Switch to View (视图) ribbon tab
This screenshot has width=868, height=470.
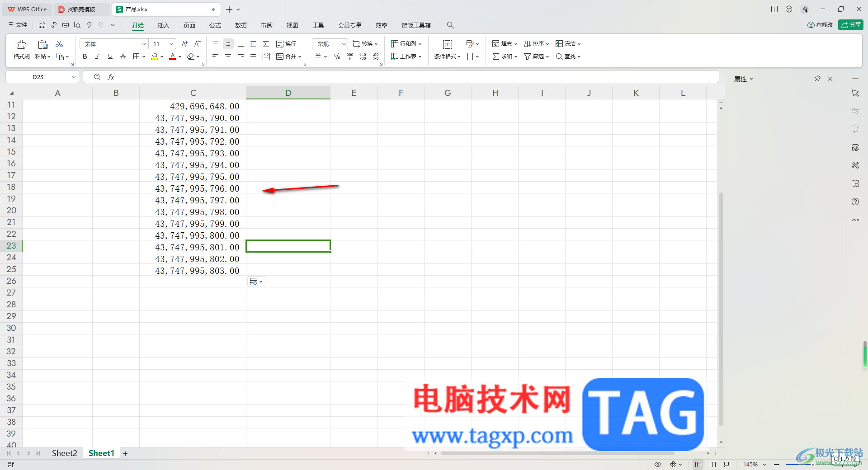(292, 25)
